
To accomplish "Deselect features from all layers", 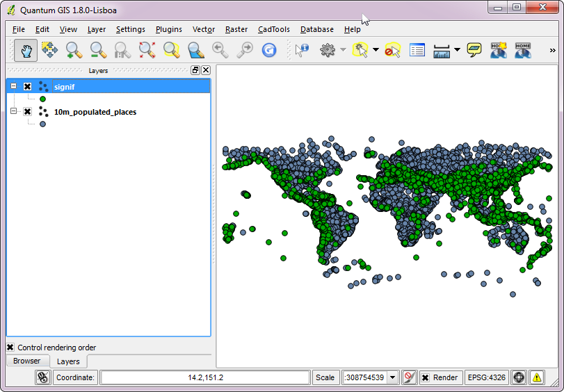I will click(392, 50).
